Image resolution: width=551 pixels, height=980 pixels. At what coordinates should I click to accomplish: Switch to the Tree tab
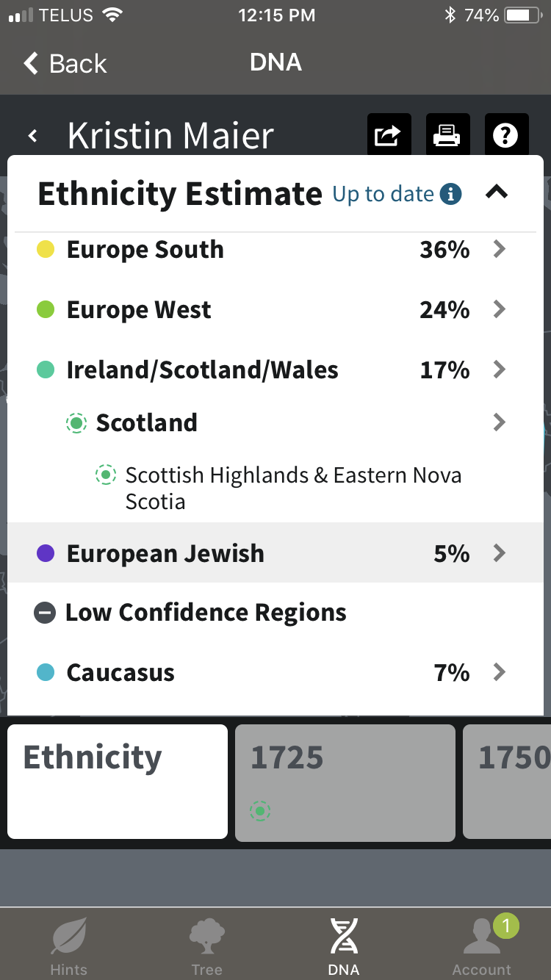coord(206,946)
